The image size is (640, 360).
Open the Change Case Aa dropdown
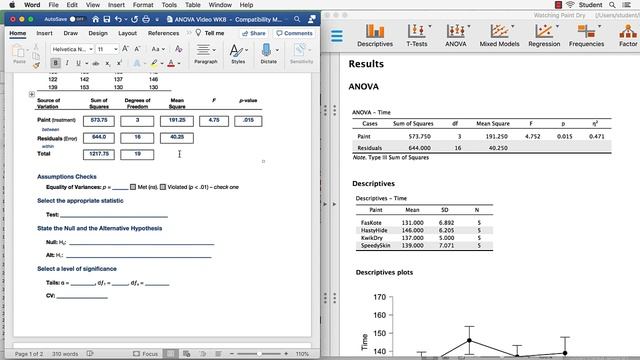(158, 49)
